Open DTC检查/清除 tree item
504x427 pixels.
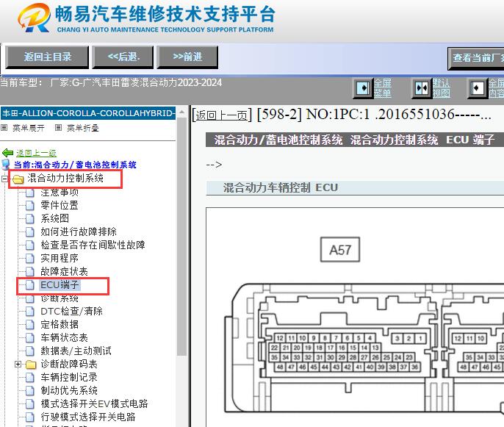pos(71,312)
